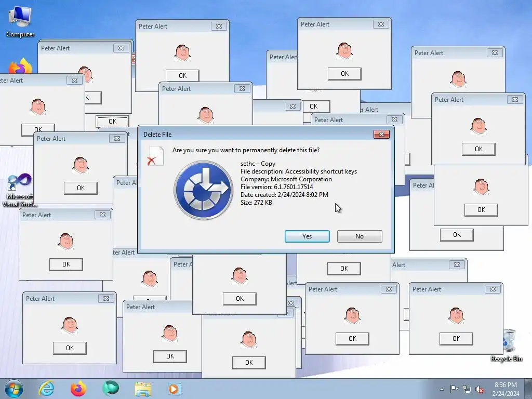
Task: Click the 'Size: 272 KB' line
Action: tap(256, 203)
